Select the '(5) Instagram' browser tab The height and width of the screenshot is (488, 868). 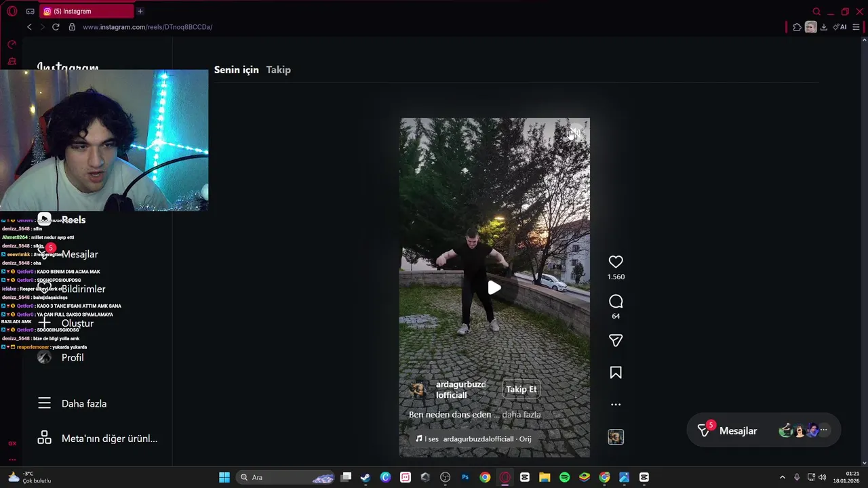coord(85,11)
